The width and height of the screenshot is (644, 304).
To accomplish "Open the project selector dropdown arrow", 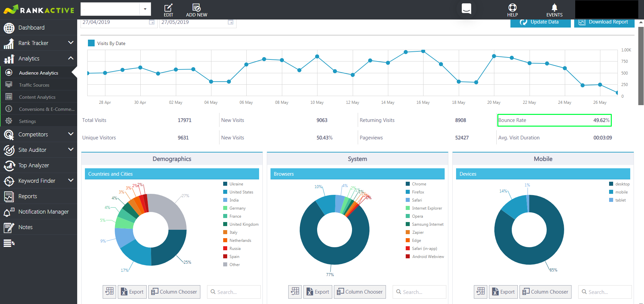I will 145,9.
